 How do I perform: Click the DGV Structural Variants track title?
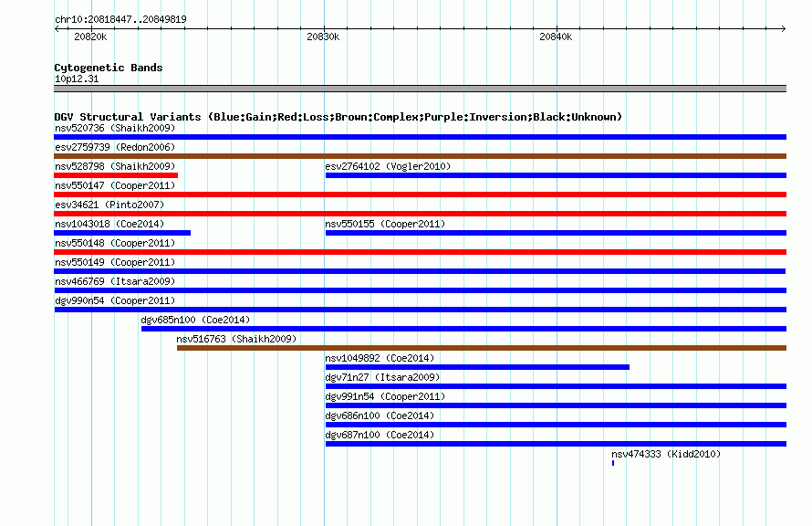click(338, 117)
